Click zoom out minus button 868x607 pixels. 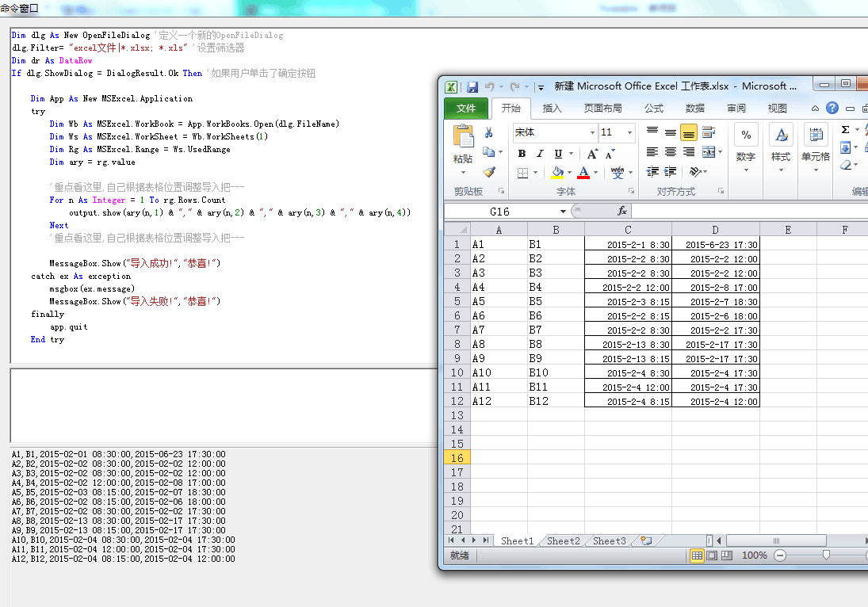780,555
